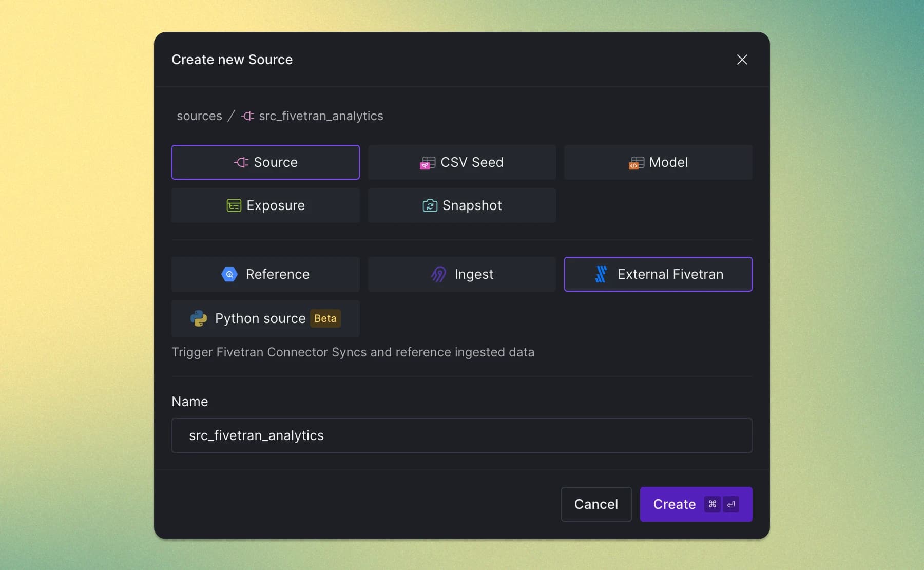Viewport: 924px width, 570px height.
Task: Select the Reference source type
Action: tap(265, 274)
